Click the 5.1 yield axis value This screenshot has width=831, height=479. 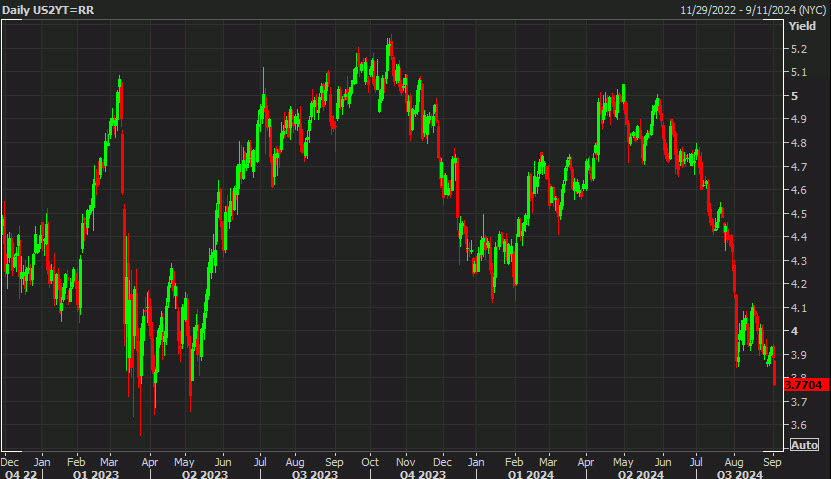click(798, 73)
